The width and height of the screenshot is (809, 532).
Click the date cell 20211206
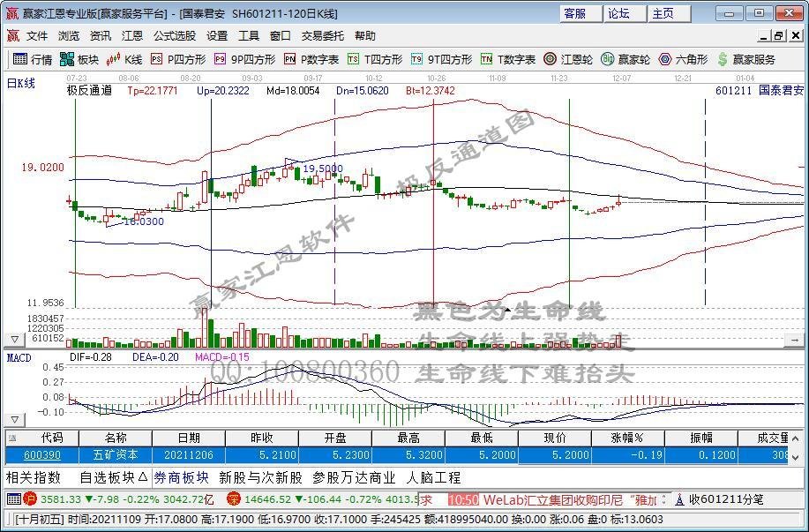[x=189, y=455]
